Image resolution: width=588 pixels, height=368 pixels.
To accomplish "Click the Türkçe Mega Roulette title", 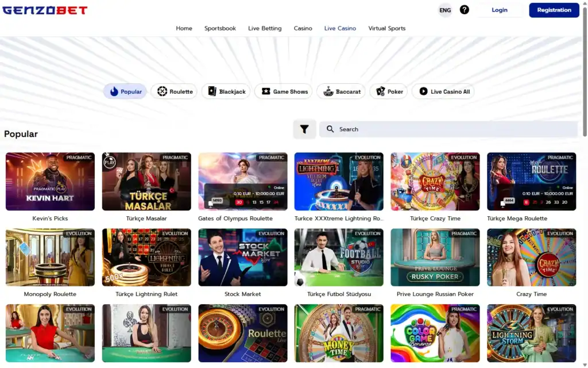I will [517, 218].
